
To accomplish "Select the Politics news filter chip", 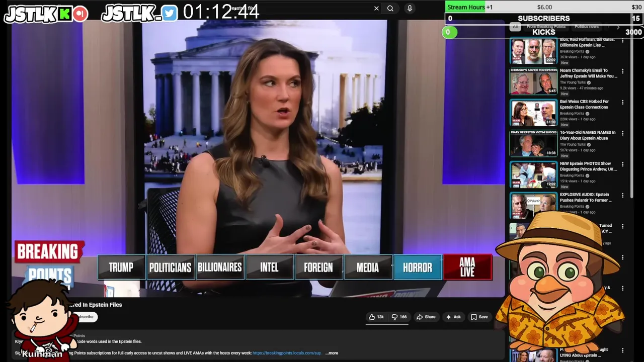I will pyautogui.click(x=587, y=27).
